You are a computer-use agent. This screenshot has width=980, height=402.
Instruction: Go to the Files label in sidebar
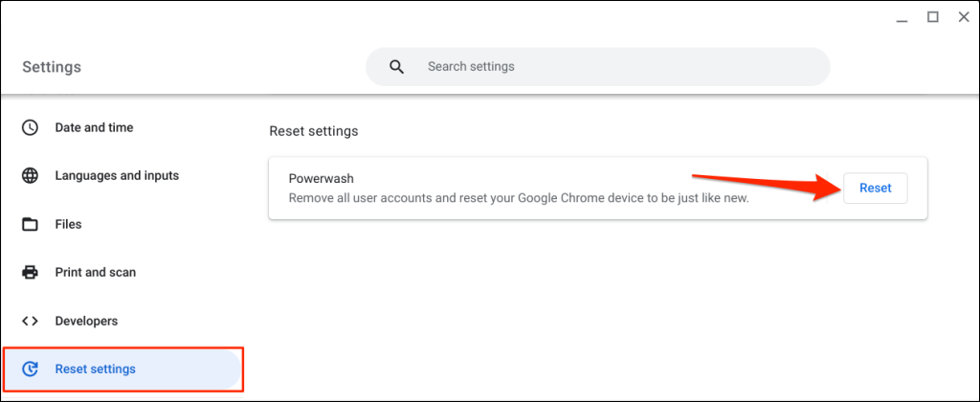tap(68, 225)
